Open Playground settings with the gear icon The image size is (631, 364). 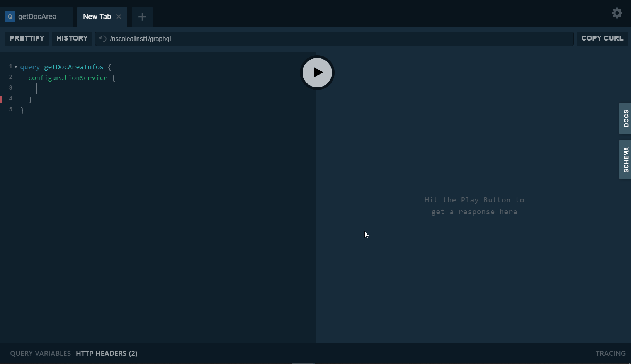(617, 13)
